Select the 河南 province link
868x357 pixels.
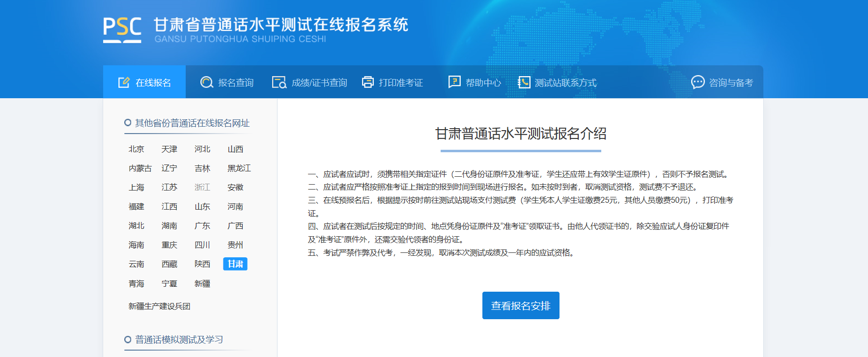click(235, 206)
